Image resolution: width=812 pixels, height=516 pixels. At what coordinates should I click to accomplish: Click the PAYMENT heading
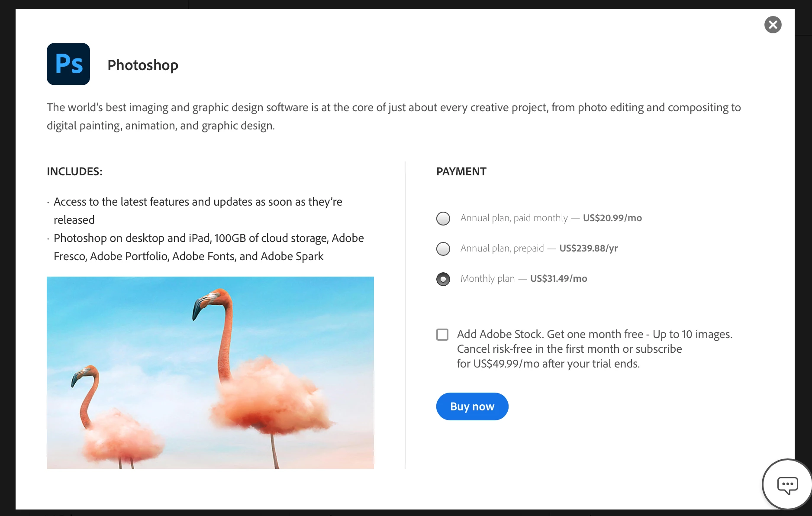[x=461, y=171]
